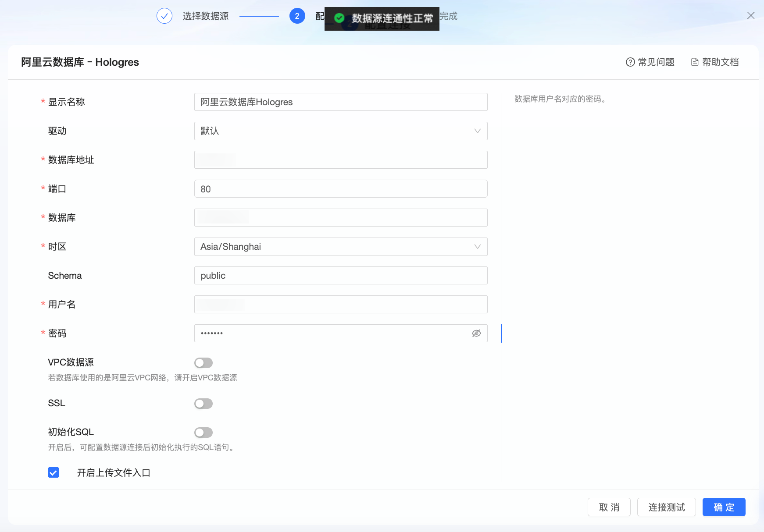Click the help document icon
Viewport: 764px width, 532px height.
695,62
